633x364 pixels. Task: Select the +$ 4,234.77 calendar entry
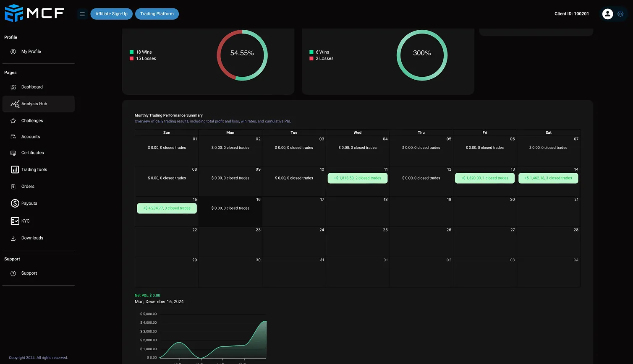click(x=167, y=208)
